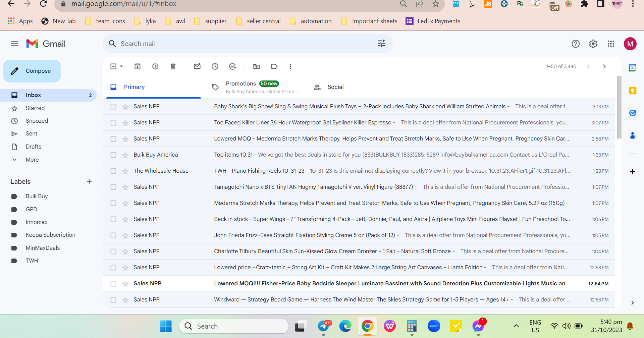Open the Google Account avatar M
Viewport: 644px width, 338px height.
630,44
